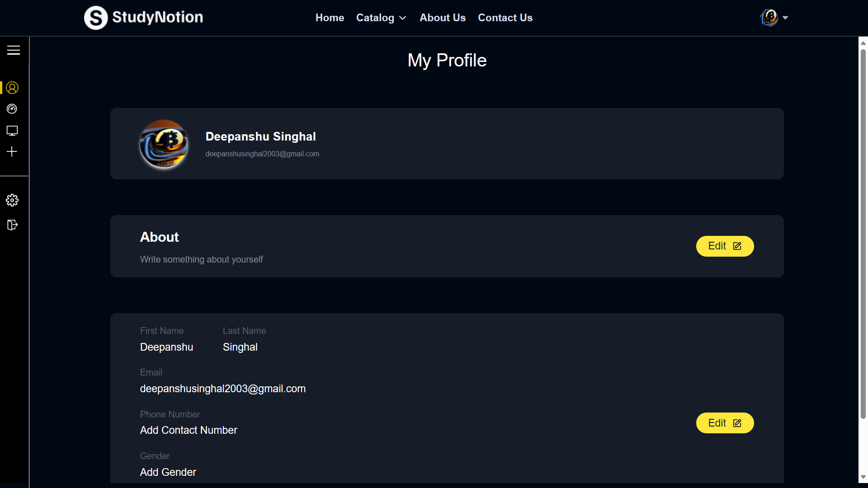
Task: Open the Dashboard speedometer icon
Action: click(12, 109)
